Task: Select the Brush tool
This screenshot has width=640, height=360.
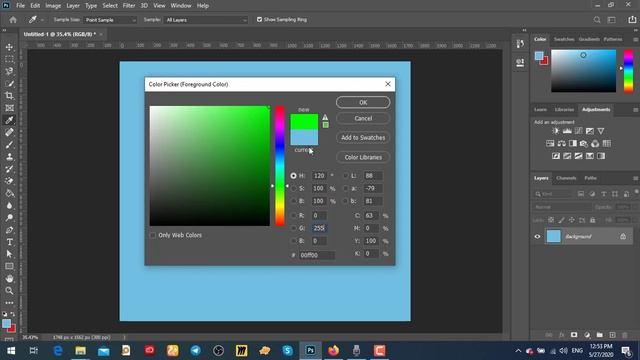Action: coord(9,144)
